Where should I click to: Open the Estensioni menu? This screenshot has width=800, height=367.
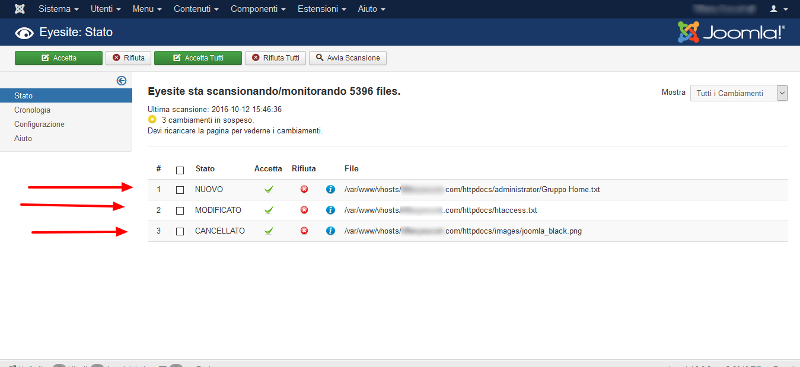(322, 9)
